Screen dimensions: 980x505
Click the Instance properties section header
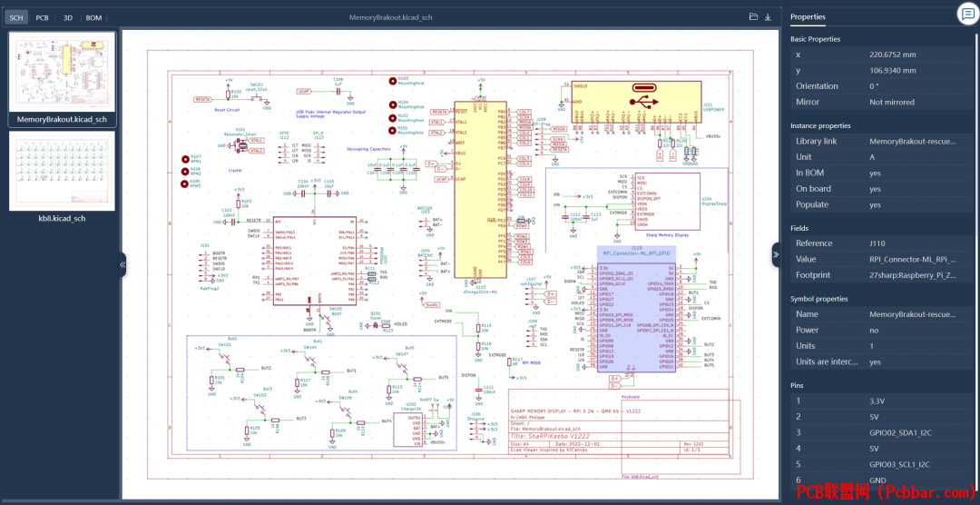[820, 125]
